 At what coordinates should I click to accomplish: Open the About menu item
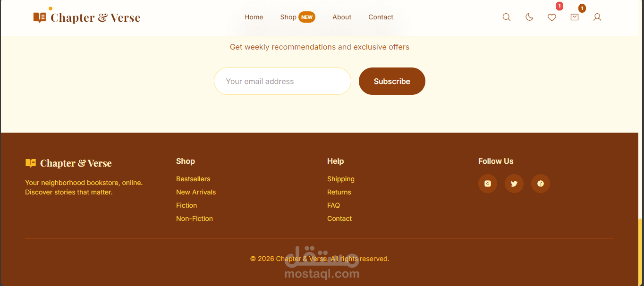click(x=342, y=17)
